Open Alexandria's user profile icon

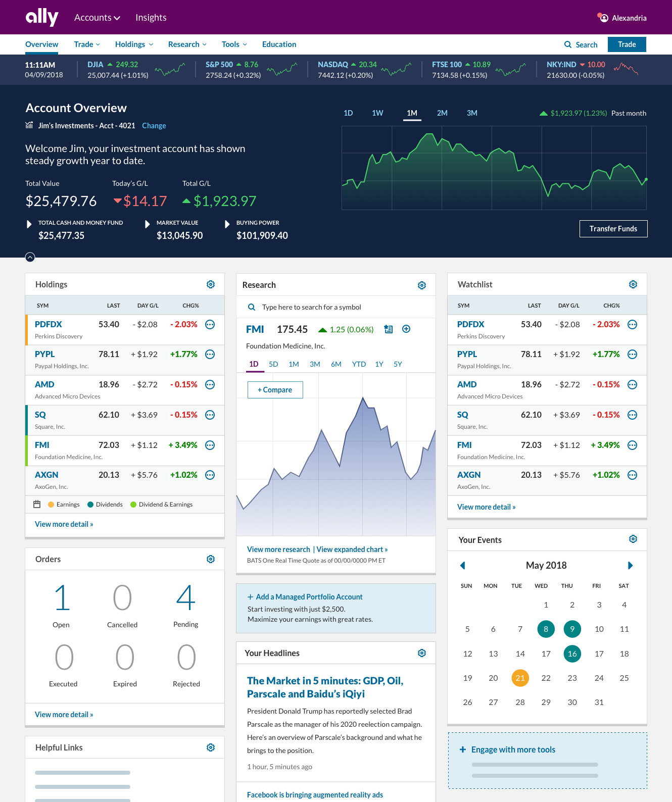[x=603, y=18]
